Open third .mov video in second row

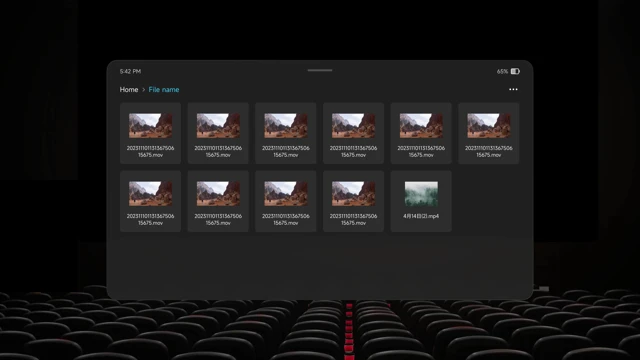click(286, 201)
